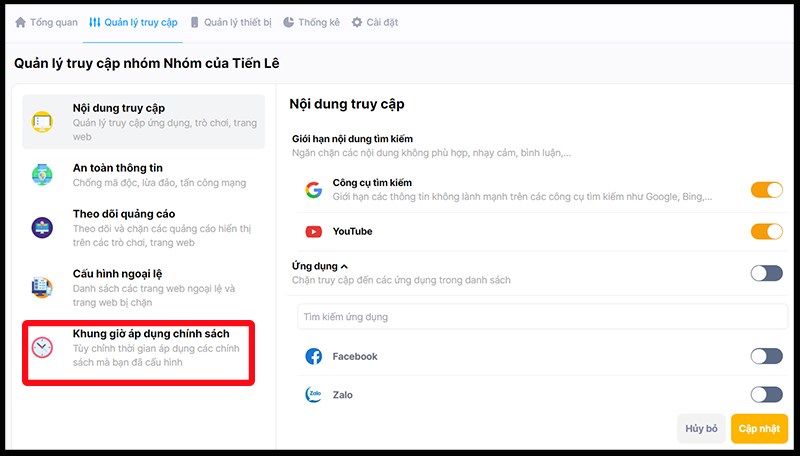Screen dimensions: 800x456
Task: Click the Giới hạn nội dung tìm kiếm heading
Action: (353, 139)
